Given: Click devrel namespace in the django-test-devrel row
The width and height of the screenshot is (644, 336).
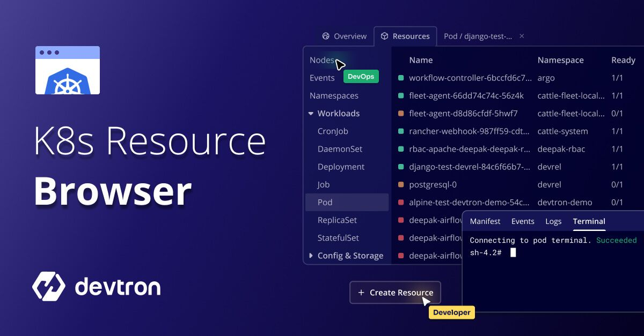Looking at the screenshot, I should 550,167.
